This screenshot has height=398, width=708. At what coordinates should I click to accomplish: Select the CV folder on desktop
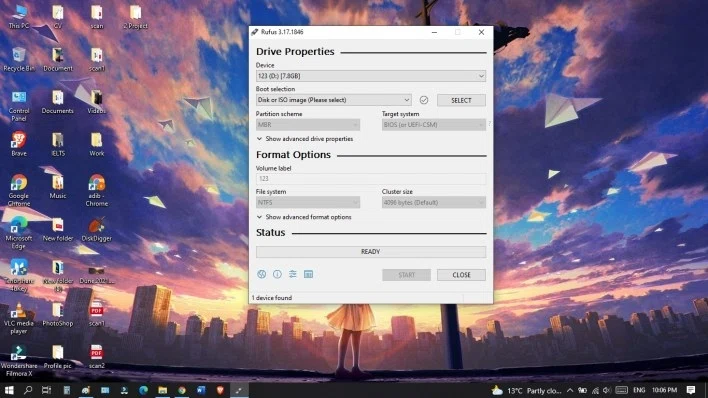tap(57, 17)
